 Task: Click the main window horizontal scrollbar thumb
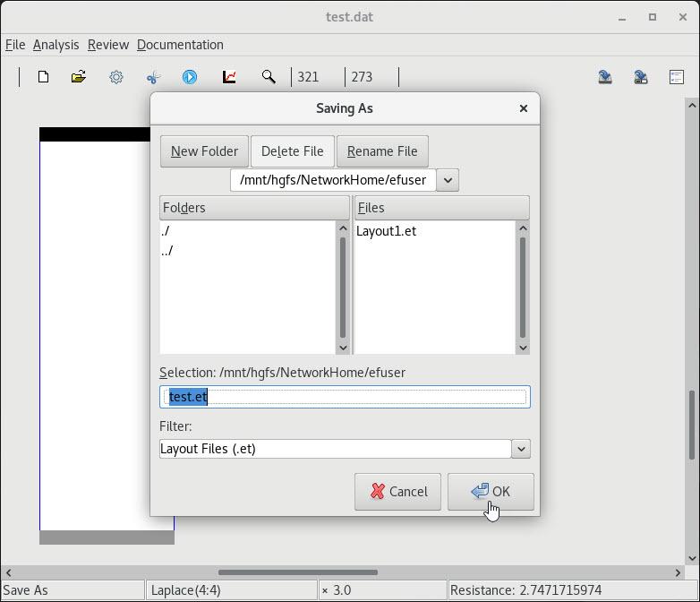tap(297, 572)
